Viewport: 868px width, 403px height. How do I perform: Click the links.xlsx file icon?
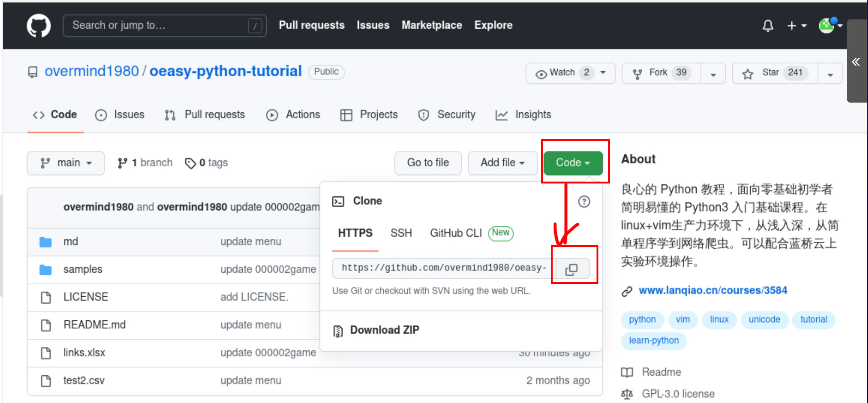46,353
